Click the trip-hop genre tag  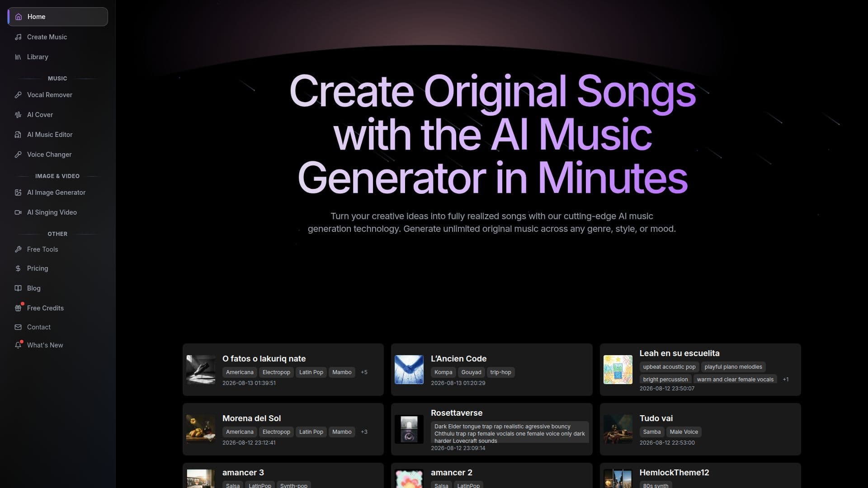(x=500, y=372)
